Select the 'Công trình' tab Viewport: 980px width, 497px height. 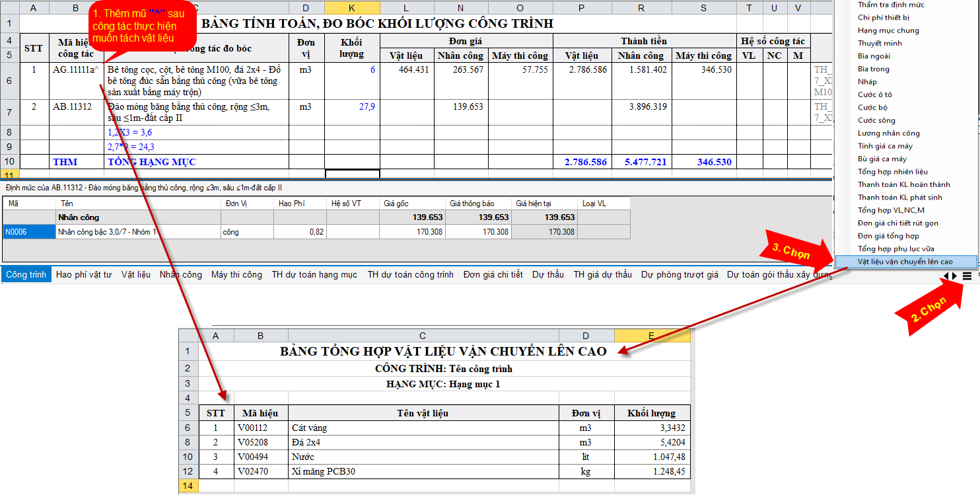coord(26,274)
